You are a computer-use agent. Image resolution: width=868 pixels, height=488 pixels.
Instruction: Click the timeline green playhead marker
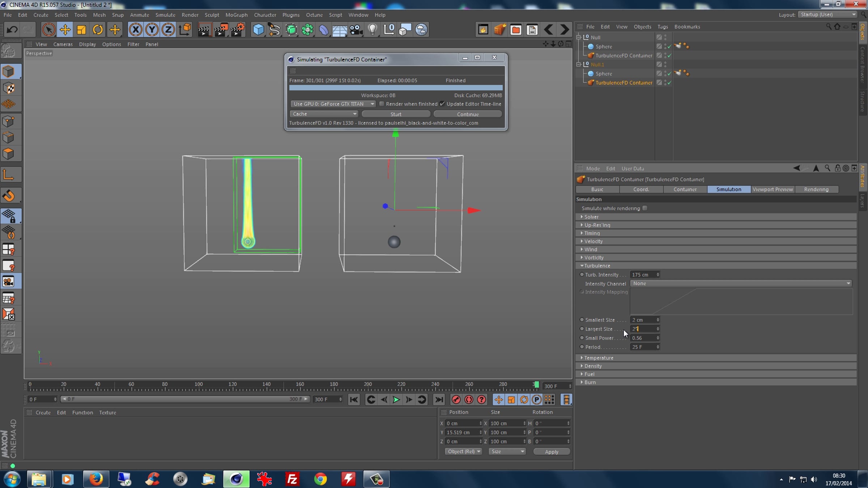coord(536,385)
